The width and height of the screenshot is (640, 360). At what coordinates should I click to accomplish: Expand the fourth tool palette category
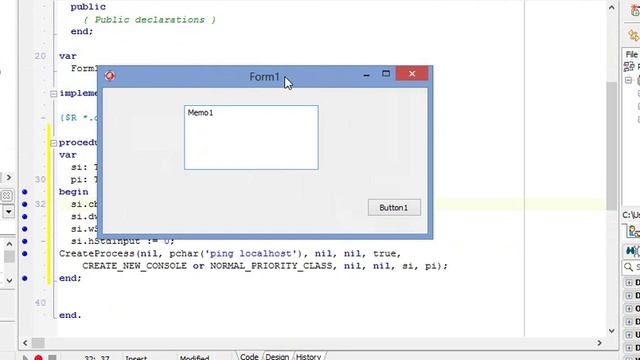[x=629, y=322]
